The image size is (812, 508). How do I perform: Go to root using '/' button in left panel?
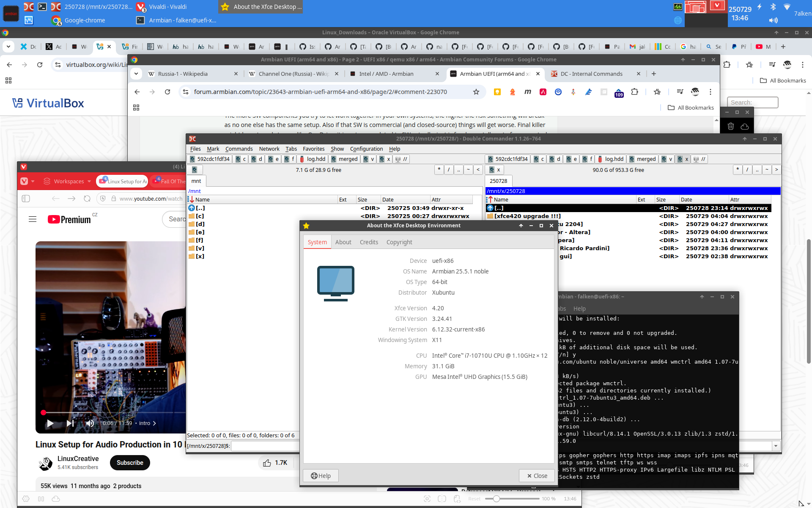(x=449, y=170)
